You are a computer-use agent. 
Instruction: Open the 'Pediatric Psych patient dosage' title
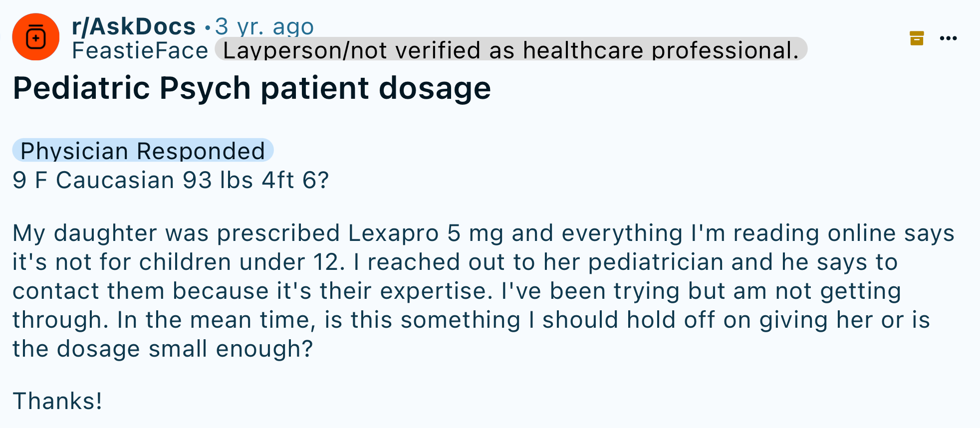click(x=252, y=88)
